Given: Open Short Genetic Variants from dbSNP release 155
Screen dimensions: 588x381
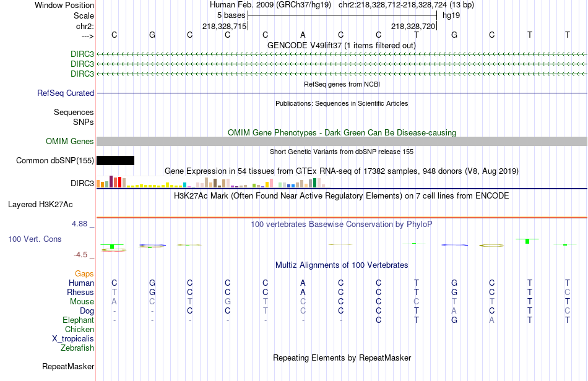Looking at the screenshot, I should click(342, 152).
